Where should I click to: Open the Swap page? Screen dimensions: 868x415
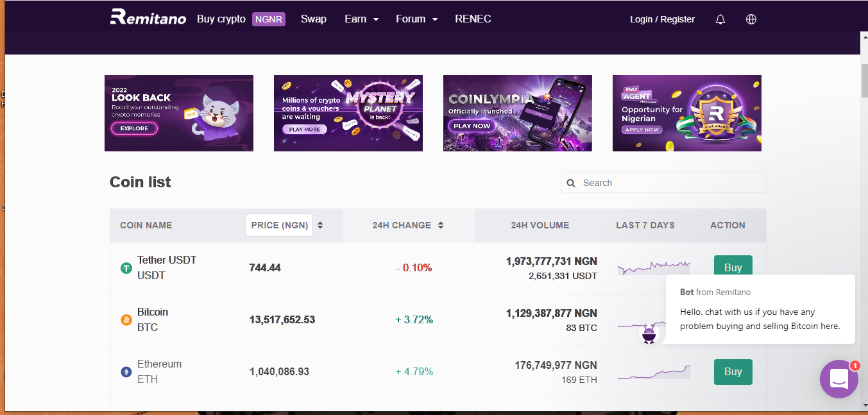point(314,19)
